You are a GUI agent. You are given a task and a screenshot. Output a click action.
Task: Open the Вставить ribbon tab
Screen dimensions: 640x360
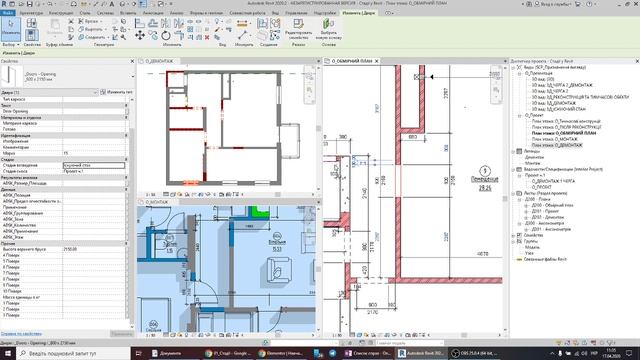128,13
